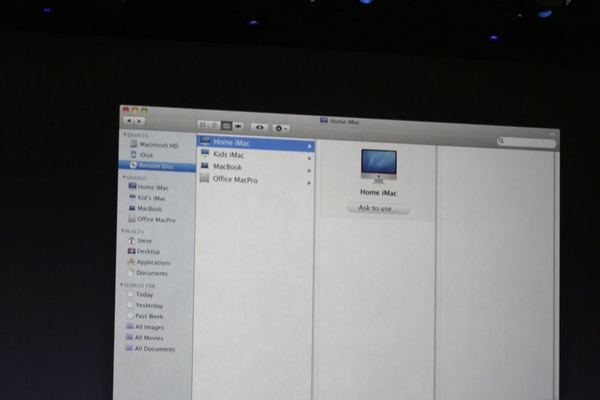600x400 pixels.
Task: Expand Office MacPro with its column arrow
Action: (309, 183)
